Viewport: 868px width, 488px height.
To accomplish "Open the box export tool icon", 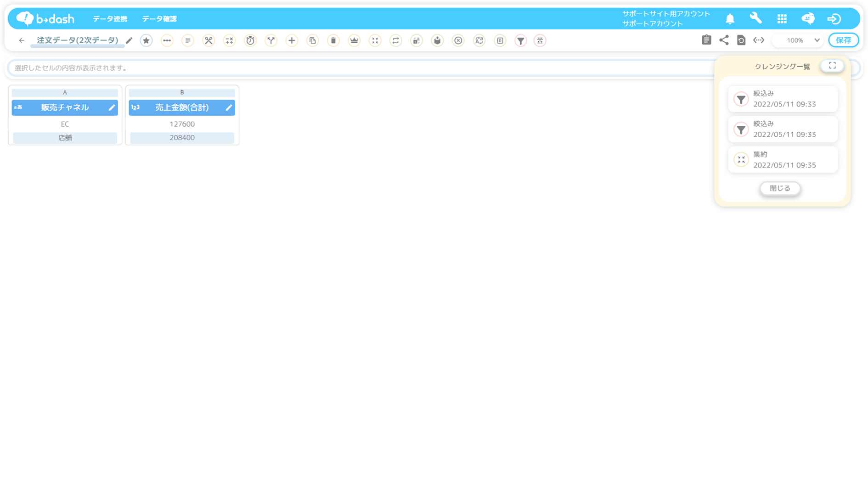I will [x=437, y=40].
